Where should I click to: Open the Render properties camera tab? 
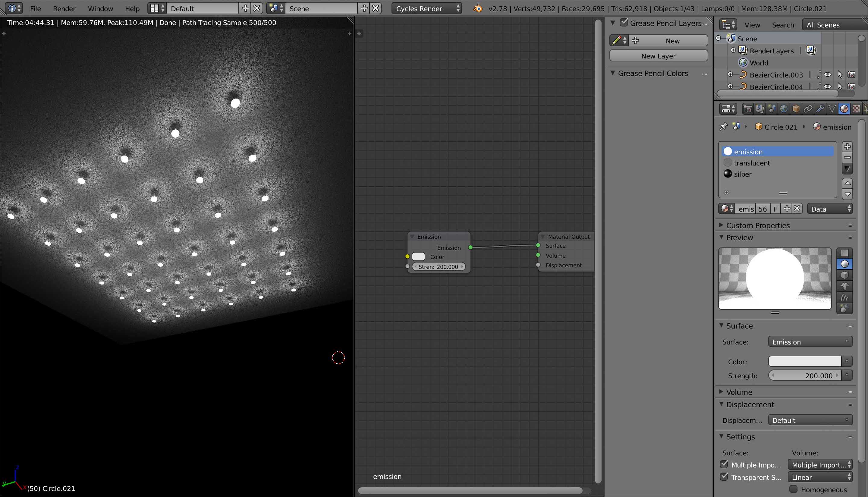pos(747,109)
